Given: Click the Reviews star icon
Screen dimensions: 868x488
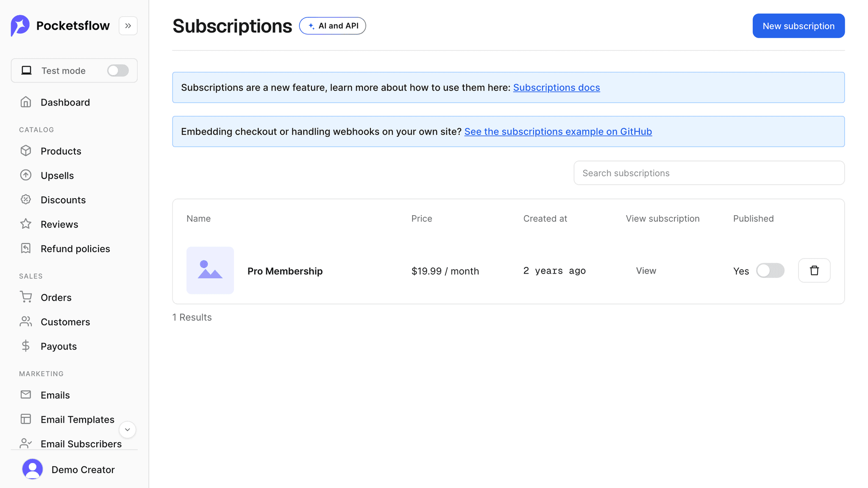Looking at the screenshot, I should point(26,224).
